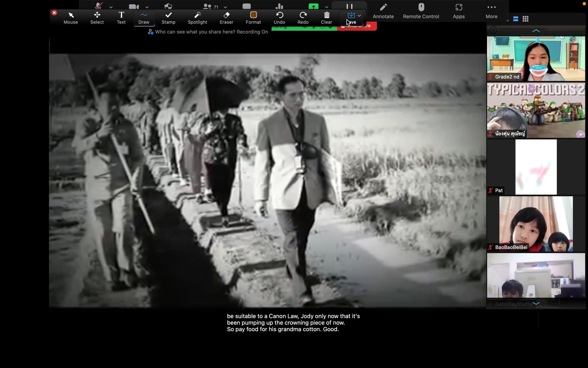Open the Apps menu item
Image resolution: width=588 pixels, height=368 pixels.
[x=459, y=11]
